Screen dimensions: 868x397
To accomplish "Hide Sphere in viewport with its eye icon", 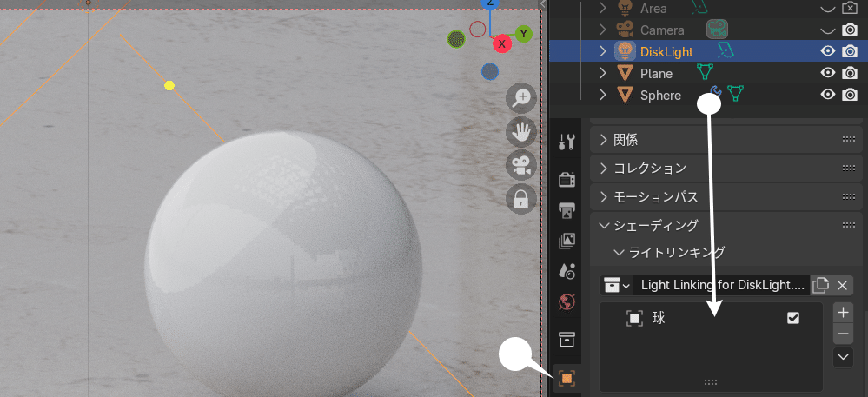I will (827, 95).
